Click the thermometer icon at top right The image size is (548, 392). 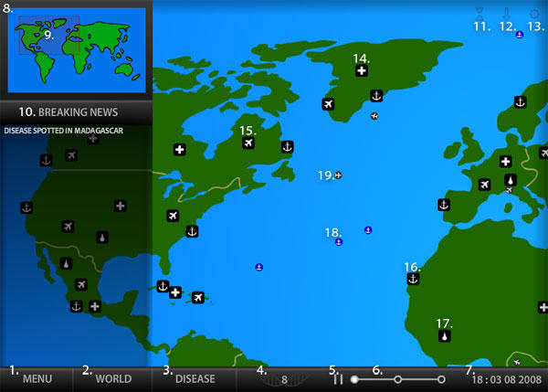coord(504,14)
